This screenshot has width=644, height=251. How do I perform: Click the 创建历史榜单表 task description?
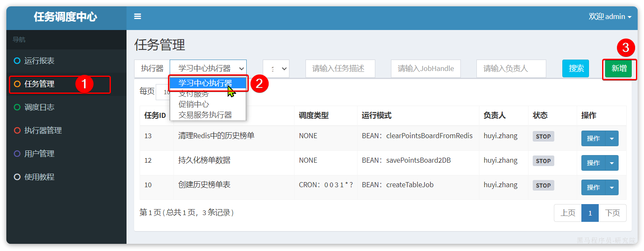(204, 185)
